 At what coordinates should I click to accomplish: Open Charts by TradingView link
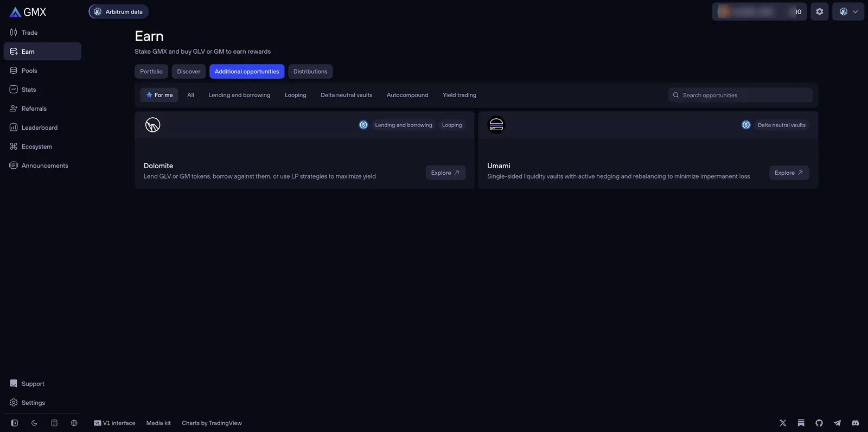pos(212,423)
